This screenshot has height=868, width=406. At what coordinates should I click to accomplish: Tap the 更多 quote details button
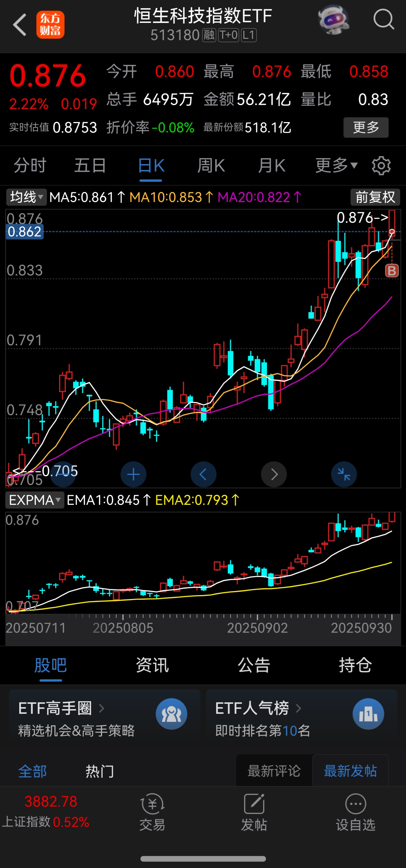[366, 127]
